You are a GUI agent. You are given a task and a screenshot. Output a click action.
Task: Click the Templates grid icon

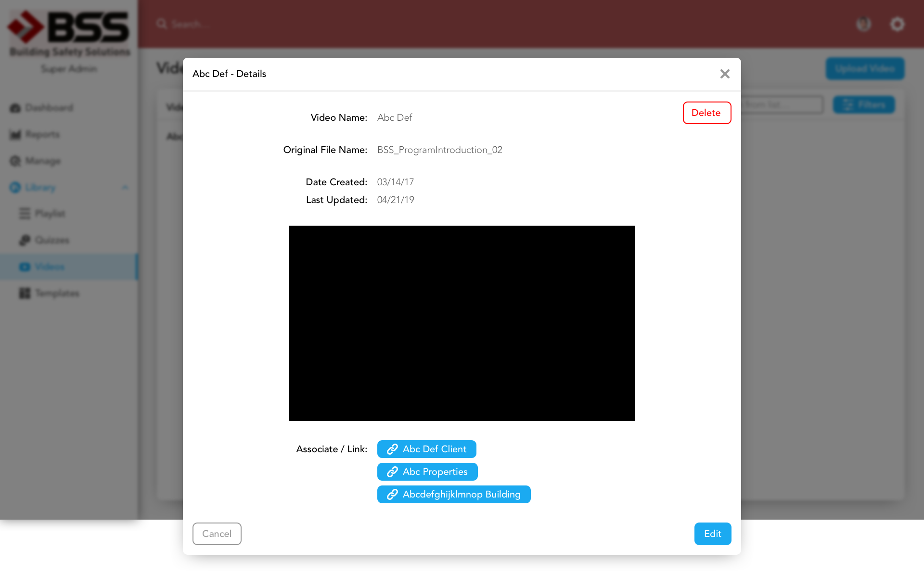pyautogui.click(x=25, y=293)
